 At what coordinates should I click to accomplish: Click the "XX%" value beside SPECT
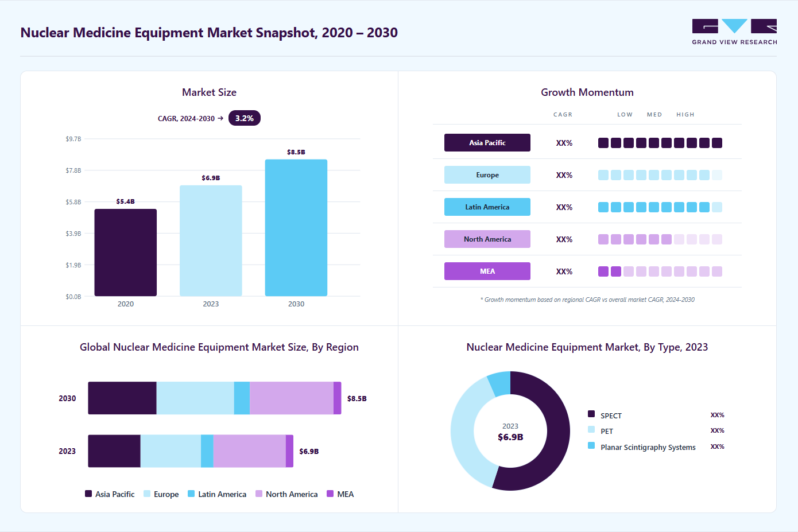(x=718, y=415)
